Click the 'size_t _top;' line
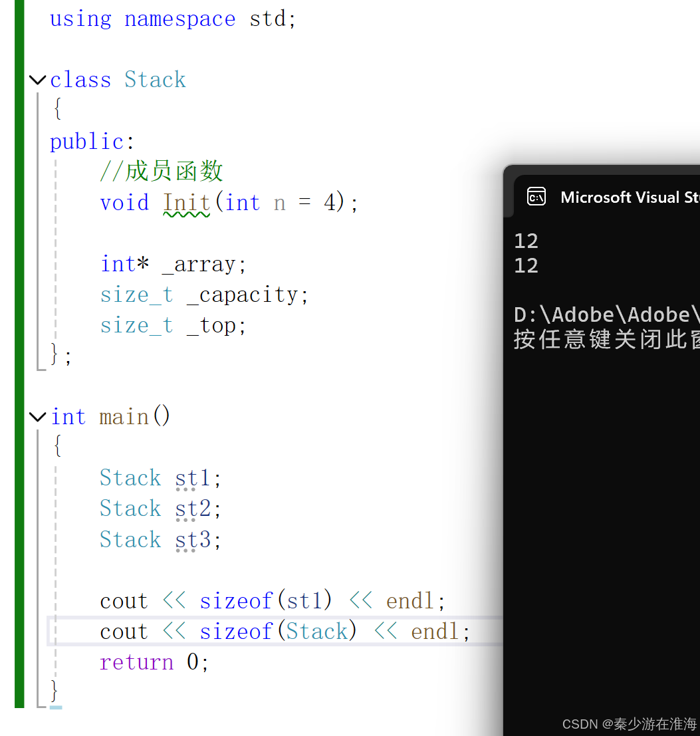The image size is (700, 736). (173, 326)
